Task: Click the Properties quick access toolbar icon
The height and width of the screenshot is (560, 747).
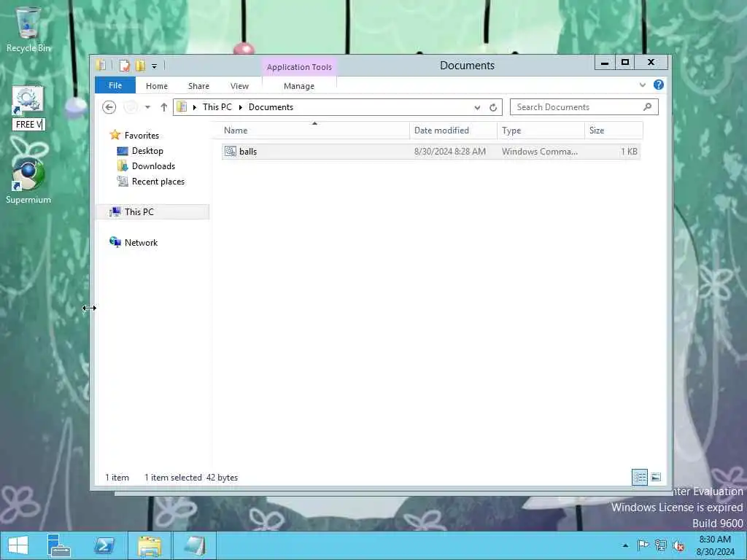Action: [124, 65]
